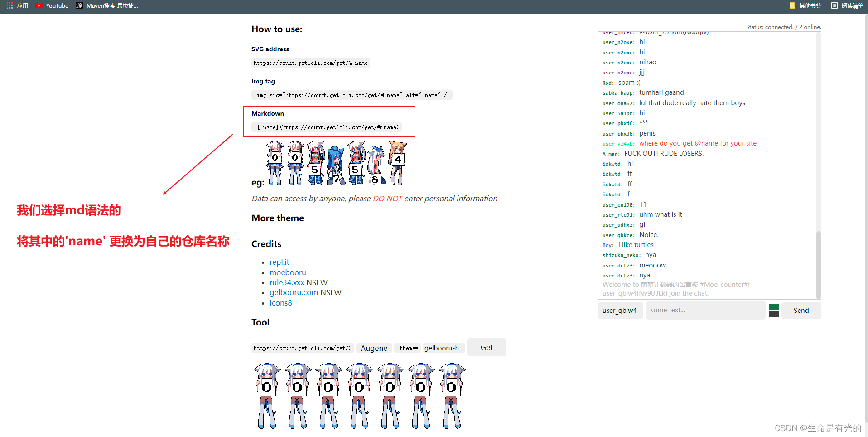Open the moebooru credits link
This screenshot has width=868, height=437.
tap(288, 272)
